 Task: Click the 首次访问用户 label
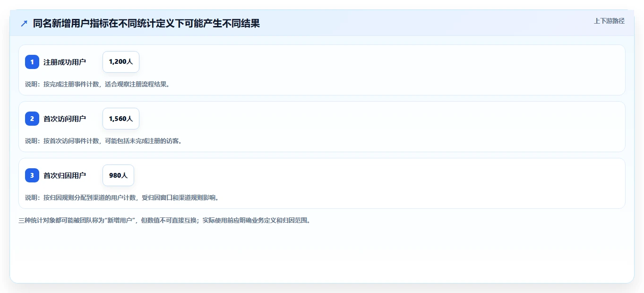click(x=65, y=119)
